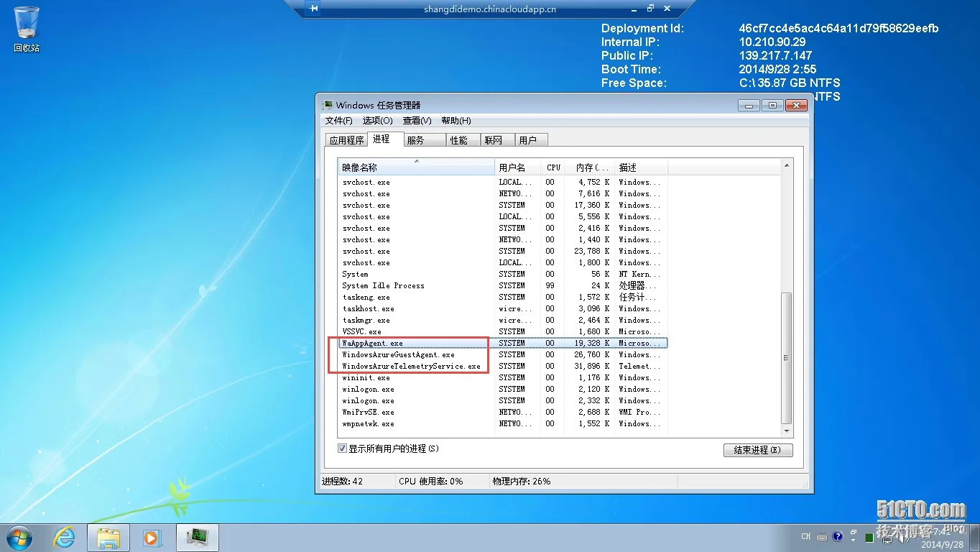Click the green CPU meter tray icon
The height and width of the screenshot is (552, 980).
(x=869, y=537)
